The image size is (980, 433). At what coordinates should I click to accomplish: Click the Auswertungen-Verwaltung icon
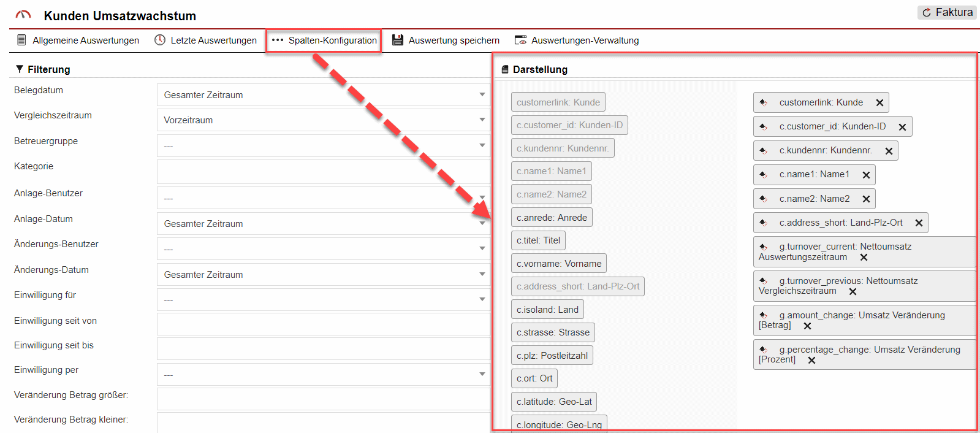click(520, 40)
